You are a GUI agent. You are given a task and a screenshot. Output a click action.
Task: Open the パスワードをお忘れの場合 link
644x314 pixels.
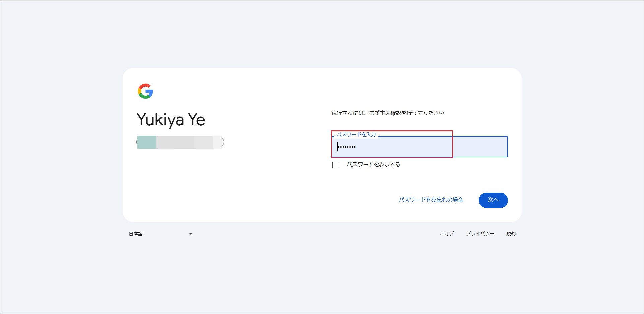[x=431, y=200]
